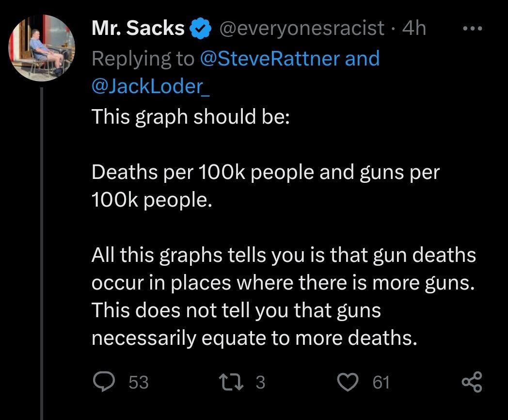508x420 pixels.
Task: Click the reply count 53
Action: click(x=139, y=383)
